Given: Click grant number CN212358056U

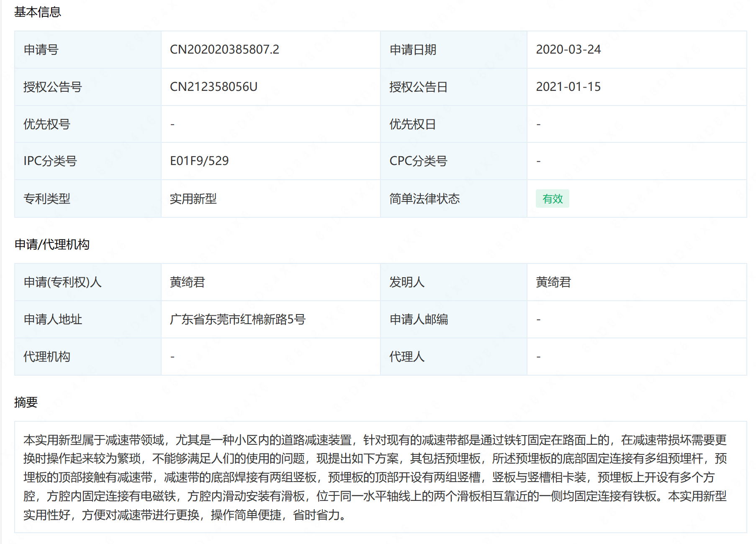Looking at the screenshot, I should tap(213, 87).
